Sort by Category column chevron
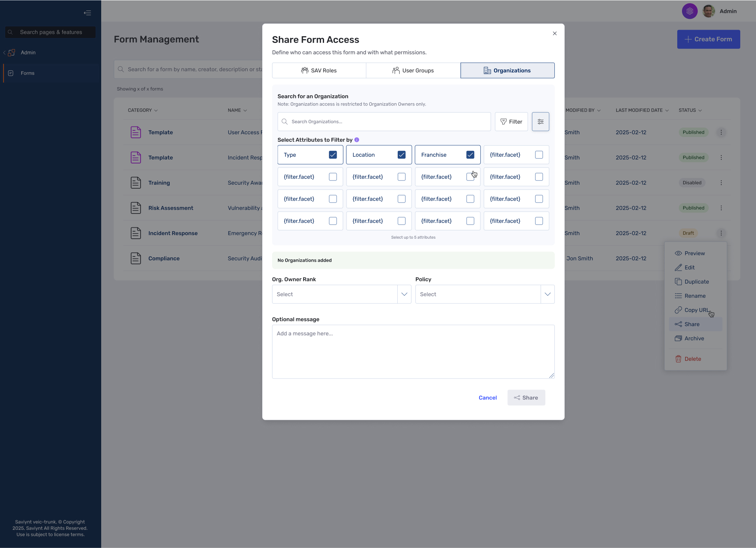This screenshot has width=756, height=548. click(156, 111)
